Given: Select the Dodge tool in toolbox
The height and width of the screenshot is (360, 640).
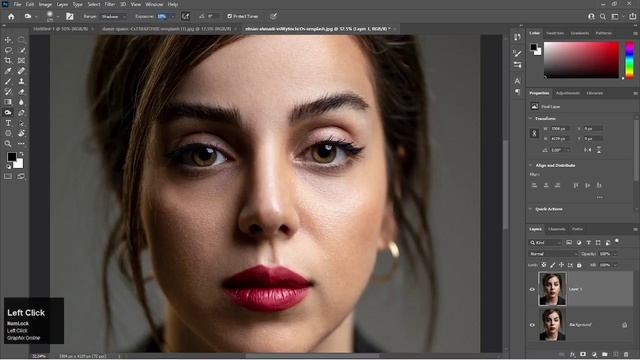Looking at the screenshot, I should [8, 113].
